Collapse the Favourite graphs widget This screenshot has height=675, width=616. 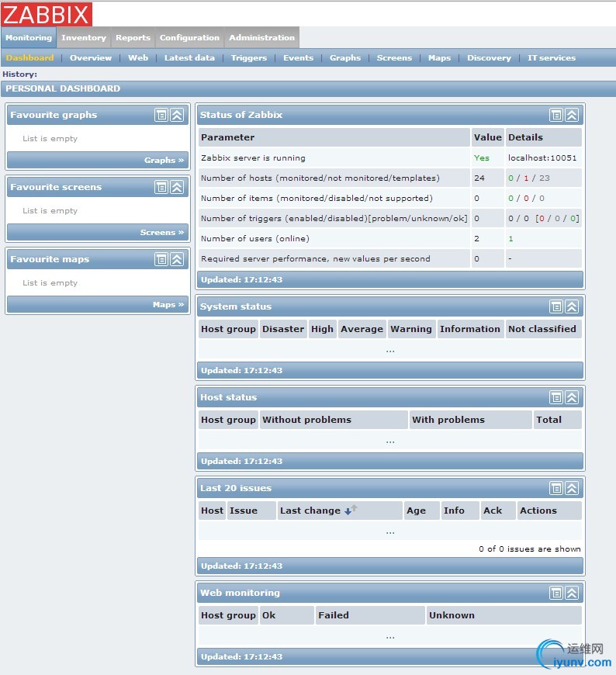178,115
